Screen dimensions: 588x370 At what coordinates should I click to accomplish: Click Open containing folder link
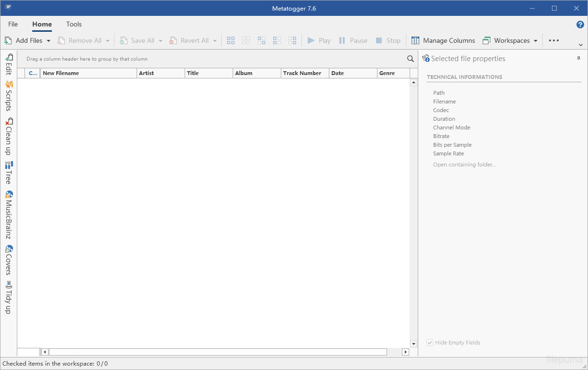click(464, 165)
